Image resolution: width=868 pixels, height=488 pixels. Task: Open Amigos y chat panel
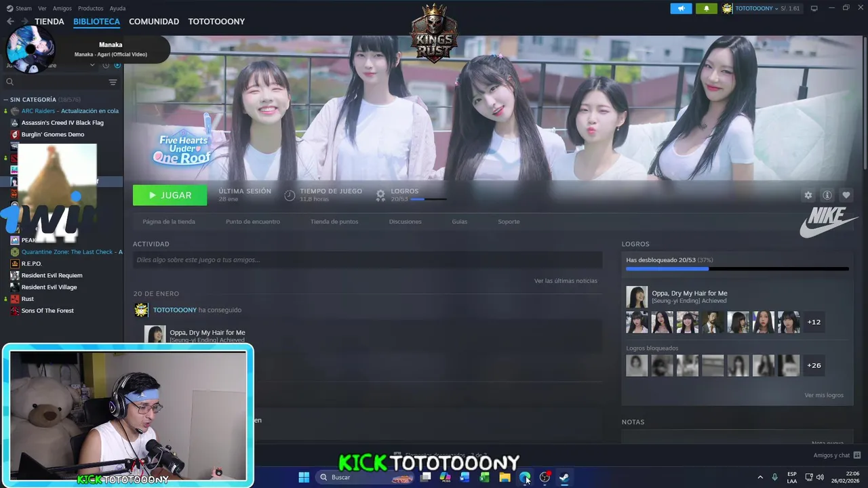click(837, 455)
